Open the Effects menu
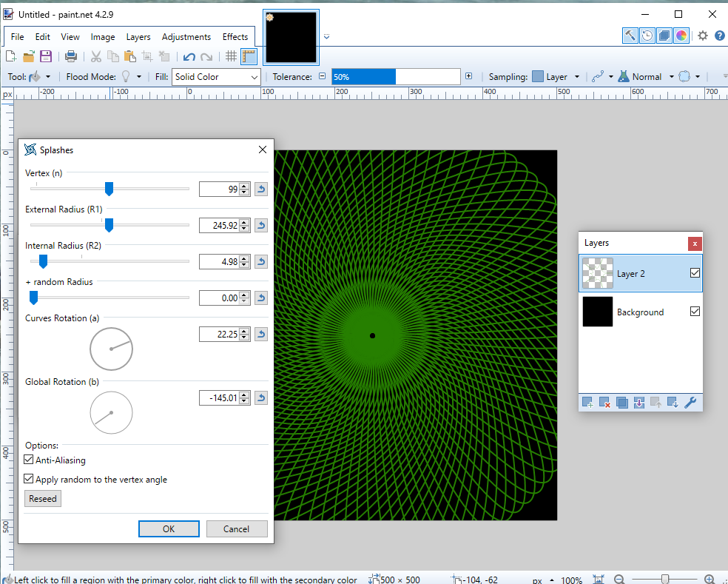The height and width of the screenshot is (584, 728). click(235, 37)
